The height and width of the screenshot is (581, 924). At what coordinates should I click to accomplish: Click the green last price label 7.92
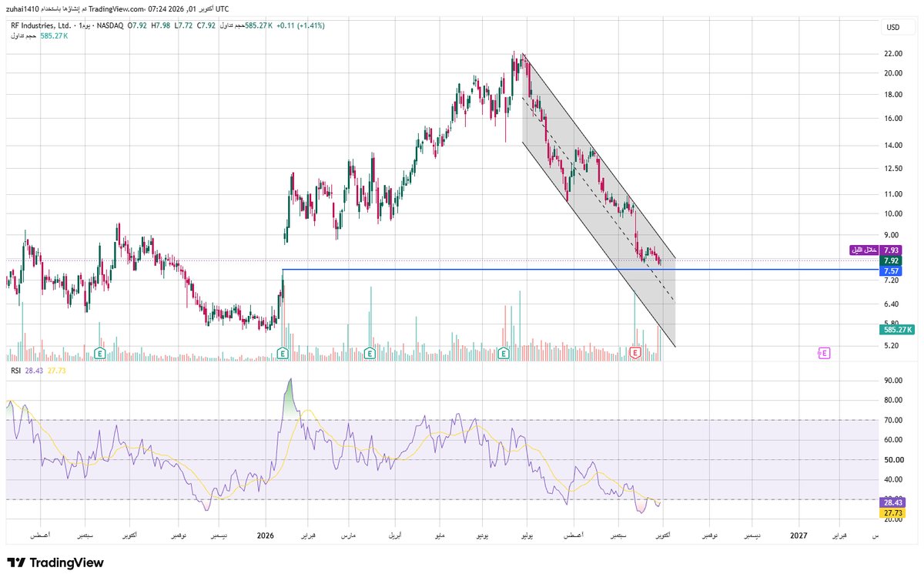click(x=891, y=261)
